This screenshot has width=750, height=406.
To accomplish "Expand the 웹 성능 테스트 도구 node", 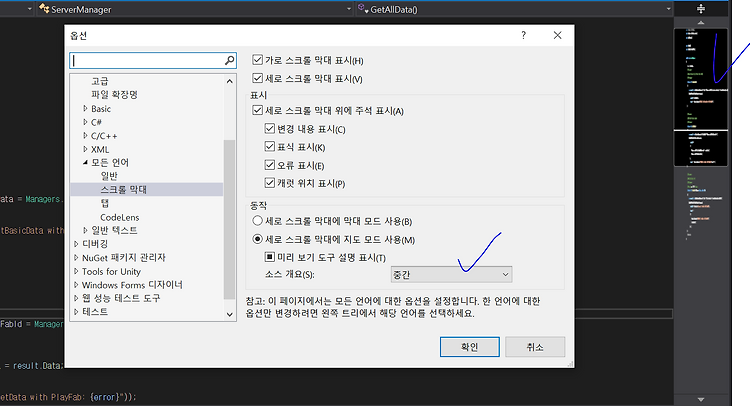I will [76, 298].
